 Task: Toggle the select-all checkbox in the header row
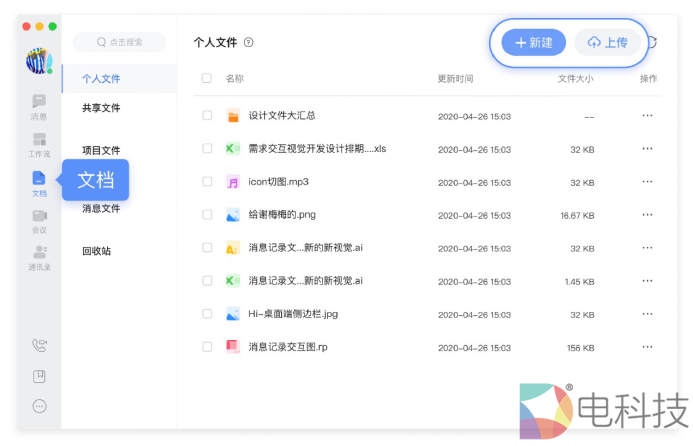click(207, 78)
